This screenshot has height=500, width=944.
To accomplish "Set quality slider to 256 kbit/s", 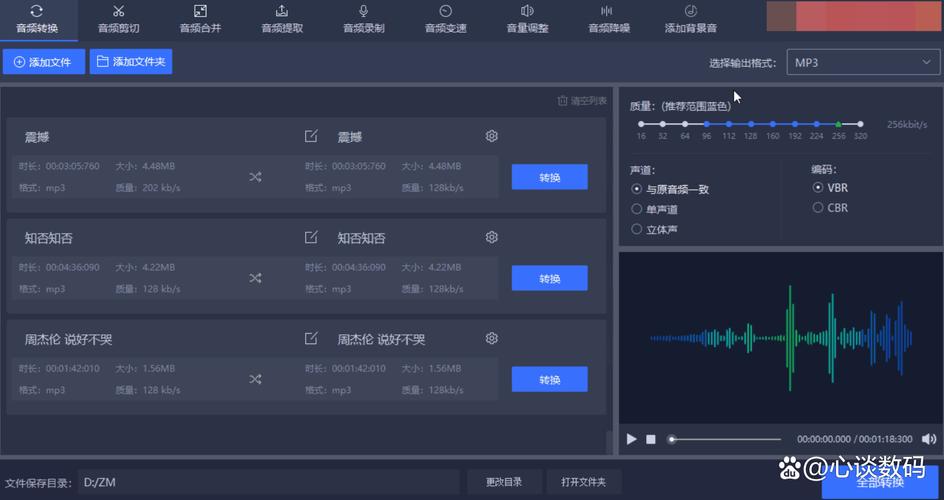I will 838,124.
